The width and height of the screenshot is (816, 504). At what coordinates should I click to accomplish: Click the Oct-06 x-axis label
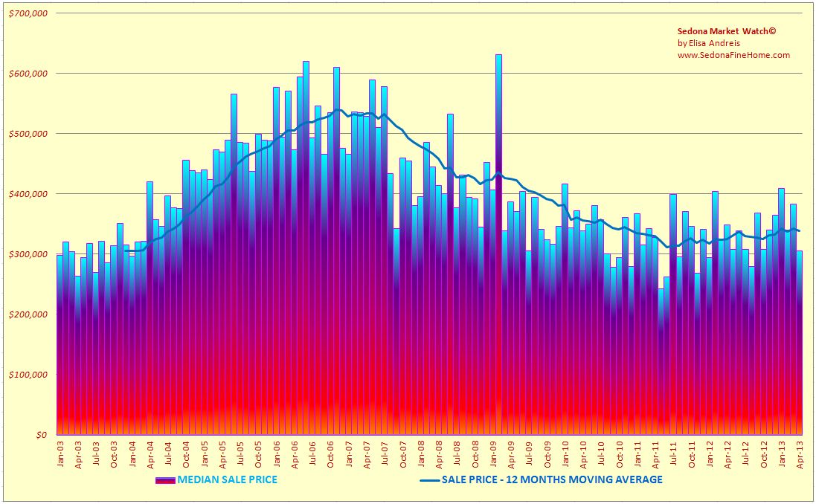click(331, 455)
